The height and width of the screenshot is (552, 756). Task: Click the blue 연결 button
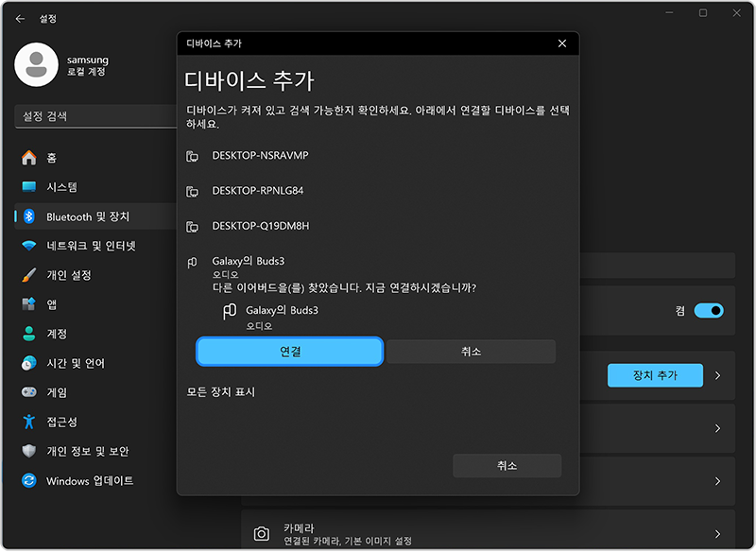click(x=290, y=352)
